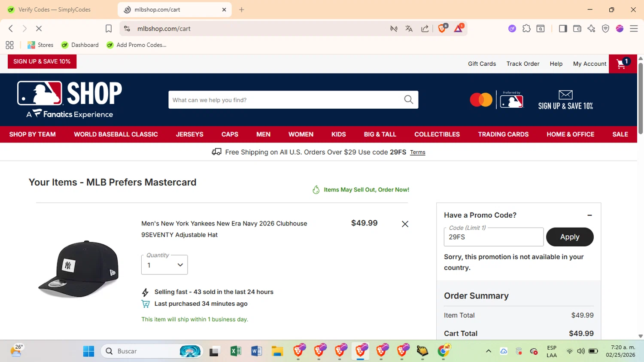Open Chrome from the taskbar

click(444, 351)
